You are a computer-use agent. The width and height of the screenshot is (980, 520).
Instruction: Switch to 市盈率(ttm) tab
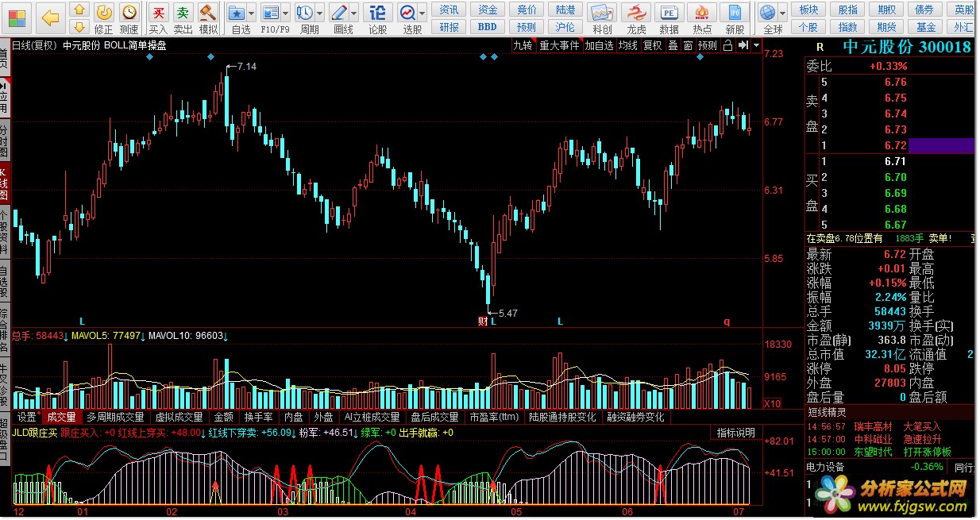pos(494,417)
